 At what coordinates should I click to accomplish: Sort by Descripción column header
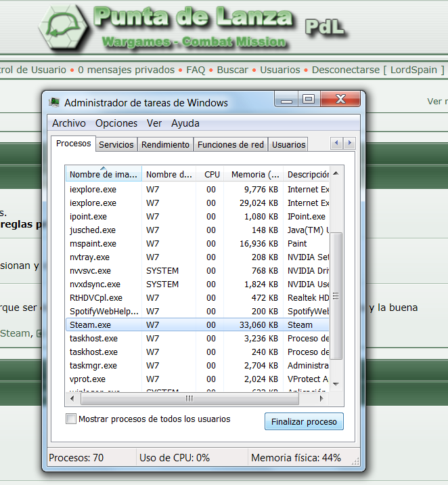pos(307,174)
